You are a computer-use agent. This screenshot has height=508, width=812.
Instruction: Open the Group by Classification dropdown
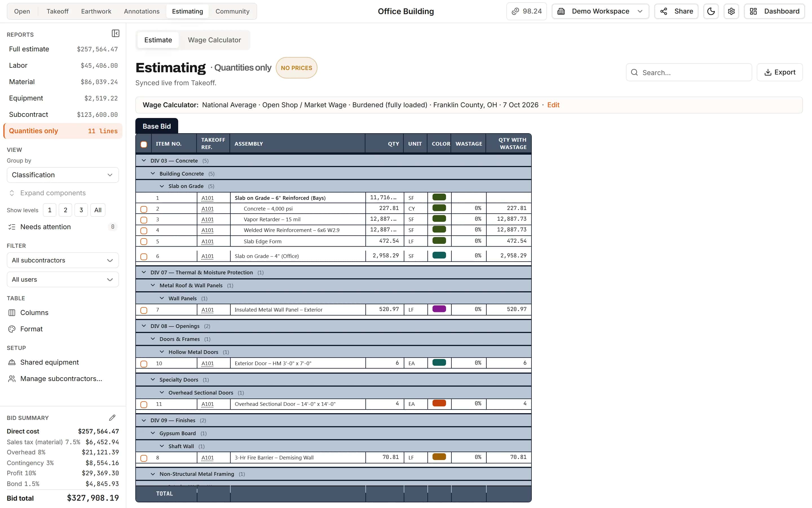[63, 175]
